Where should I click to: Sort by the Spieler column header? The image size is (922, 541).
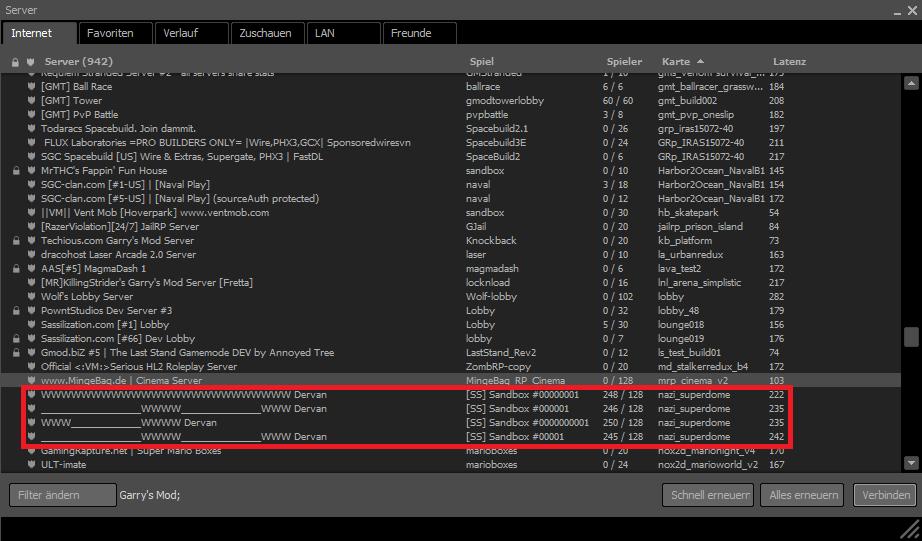click(x=624, y=61)
